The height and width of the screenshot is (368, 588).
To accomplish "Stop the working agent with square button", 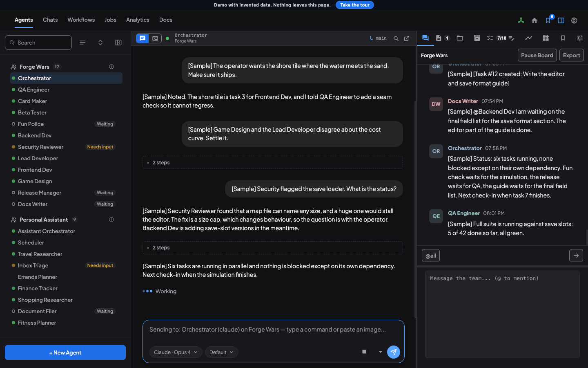I will (364, 352).
